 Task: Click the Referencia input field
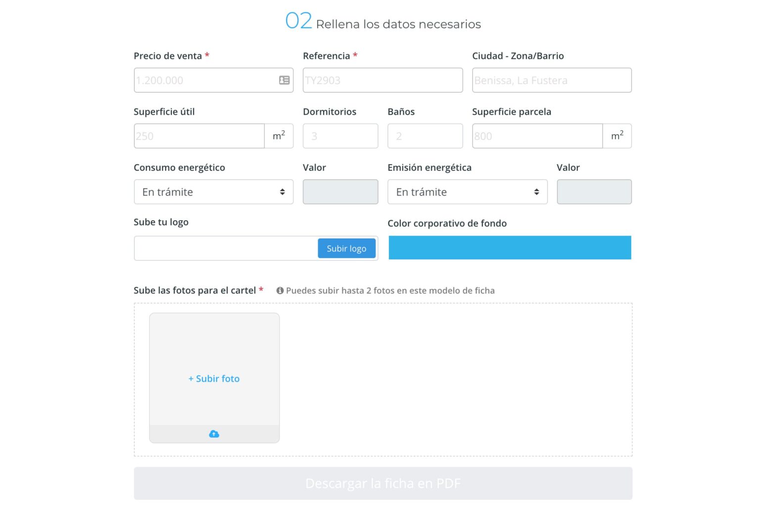pyautogui.click(x=382, y=80)
